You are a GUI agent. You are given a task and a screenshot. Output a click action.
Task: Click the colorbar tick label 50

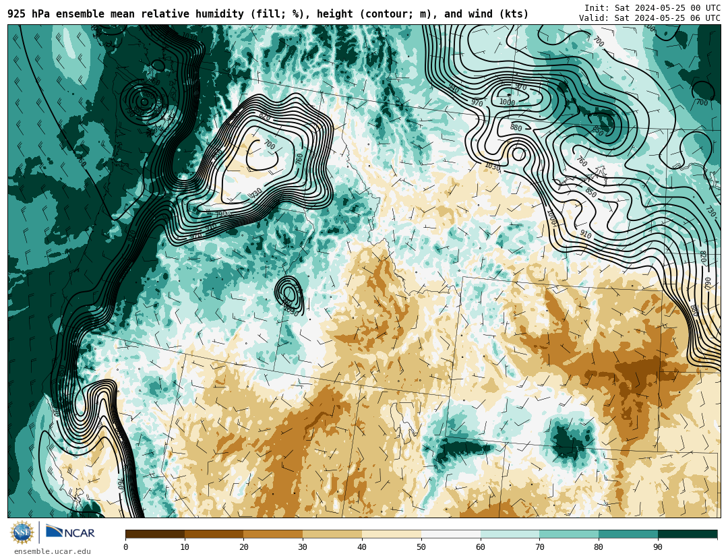[x=421, y=547]
